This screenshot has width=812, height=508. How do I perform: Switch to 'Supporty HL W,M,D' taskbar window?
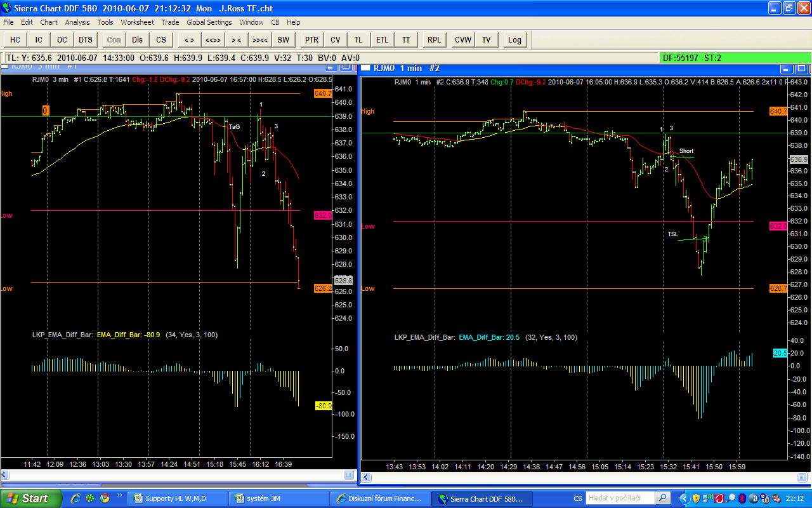[178, 498]
